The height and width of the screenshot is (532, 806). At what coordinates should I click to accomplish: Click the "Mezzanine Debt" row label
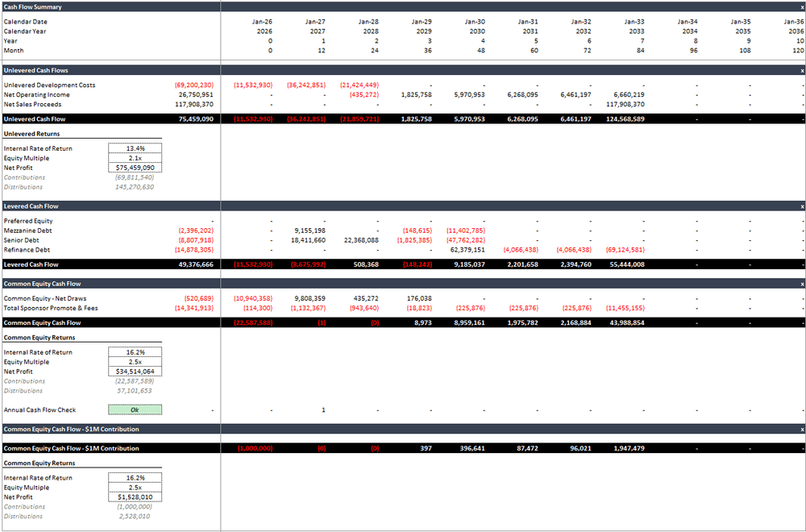tap(27, 231)
